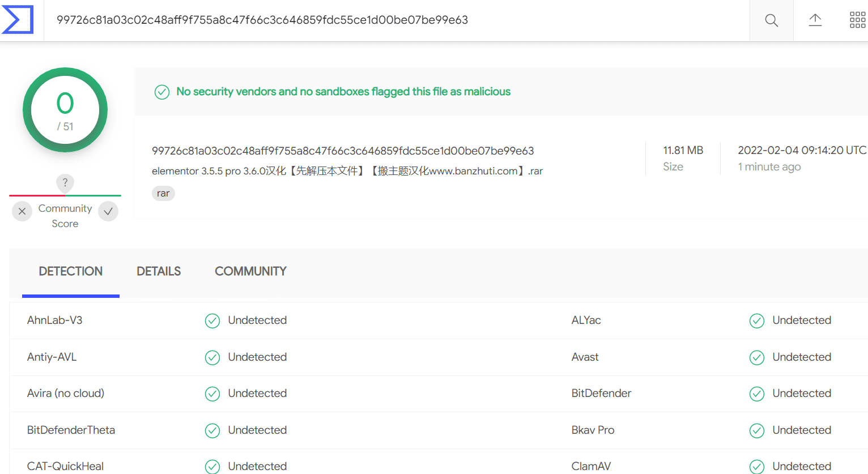Switch to the COMMUNITY tab
Screen dimensions: 868x474
[250, 271]
